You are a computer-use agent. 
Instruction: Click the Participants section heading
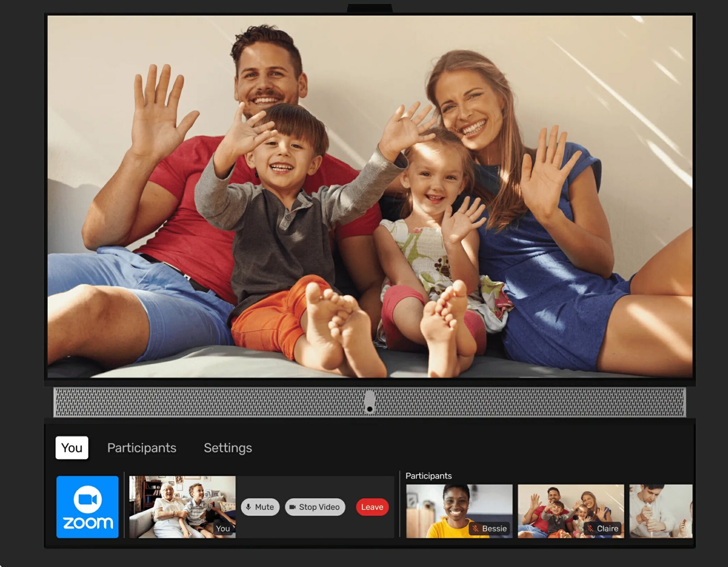429,476
